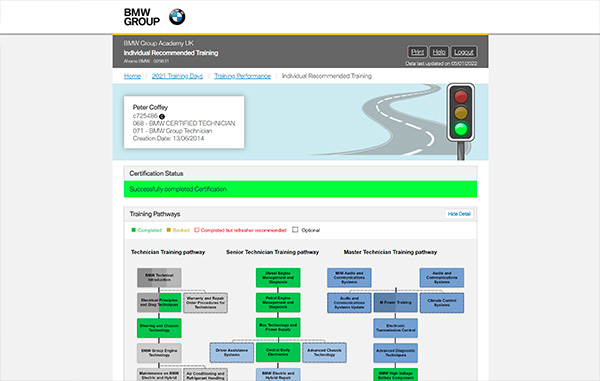Click the red refresher recommended legend box

(197, 230)
